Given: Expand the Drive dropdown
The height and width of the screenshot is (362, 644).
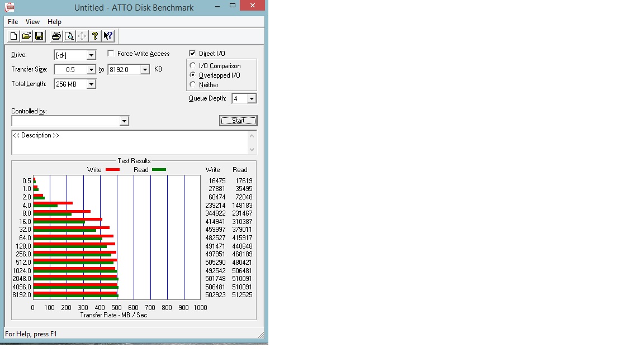Looking at the screenshot, I should (x=91, y=55).
